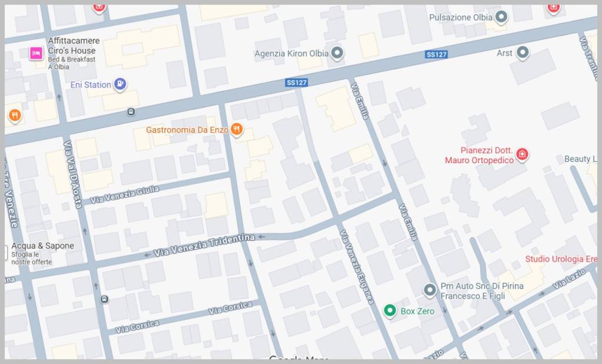Click the Via Venezia Tridentina street label
Screen dimensions: 602x364
(x=204, y=245)
